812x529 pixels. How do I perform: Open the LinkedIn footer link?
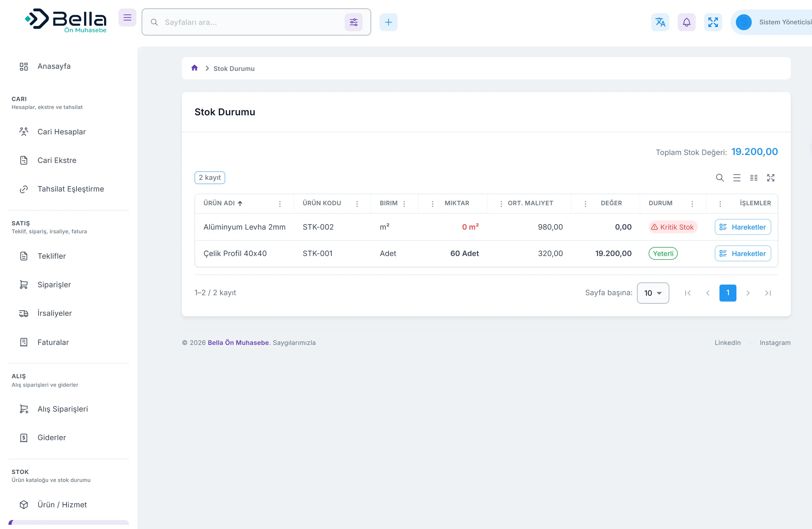[727, 343]
